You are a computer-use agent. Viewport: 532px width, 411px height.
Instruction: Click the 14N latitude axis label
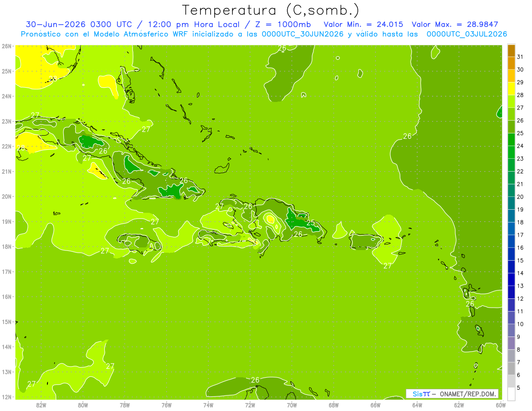pos(7,347)
